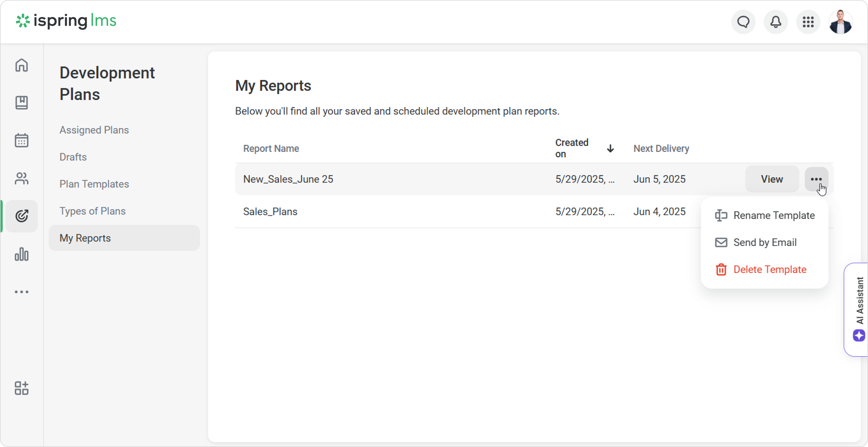Image resolution: width=868 pixels, height=447 pixels.
Task: Open the calendar icon in sidebar
Action: pyautogui.click(x=22, y=140)
